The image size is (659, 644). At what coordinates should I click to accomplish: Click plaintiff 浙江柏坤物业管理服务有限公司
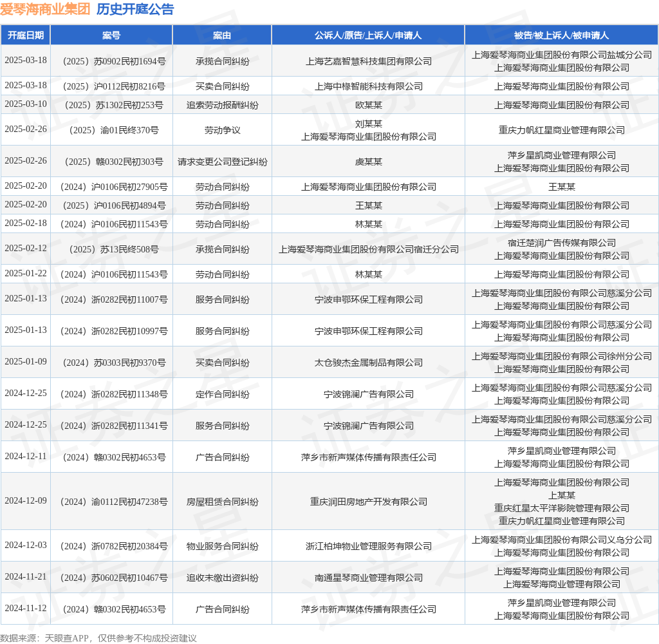pyautogui.click(x=369, y=546)
